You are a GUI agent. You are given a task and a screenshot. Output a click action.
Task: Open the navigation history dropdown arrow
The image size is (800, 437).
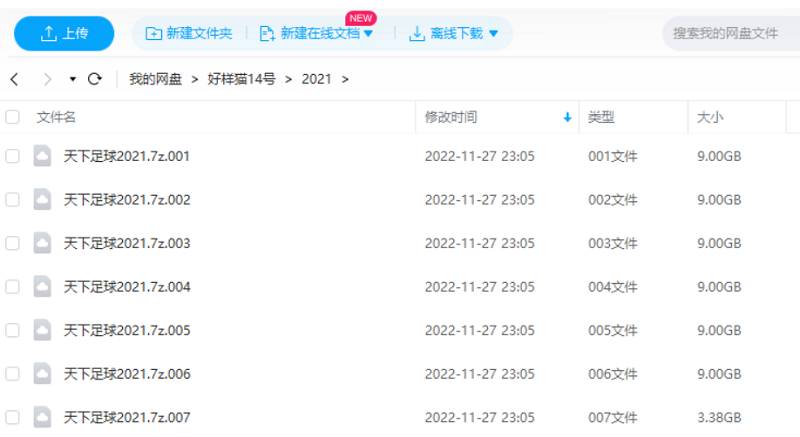click(72, 79)
